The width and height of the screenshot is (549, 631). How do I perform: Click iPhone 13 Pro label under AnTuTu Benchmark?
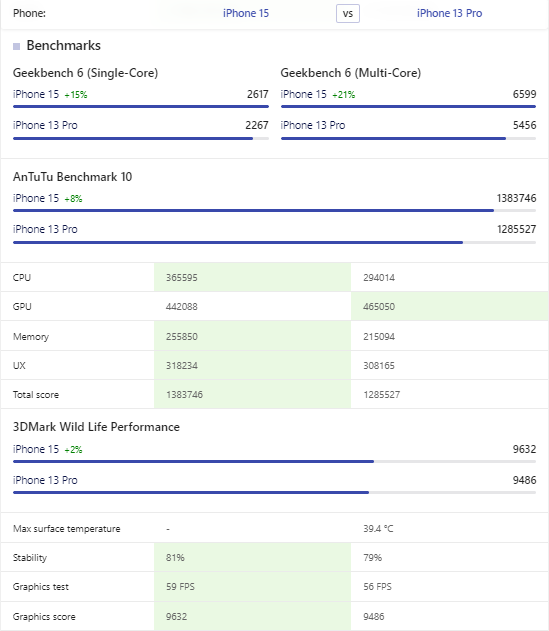[x=45, y=229]
